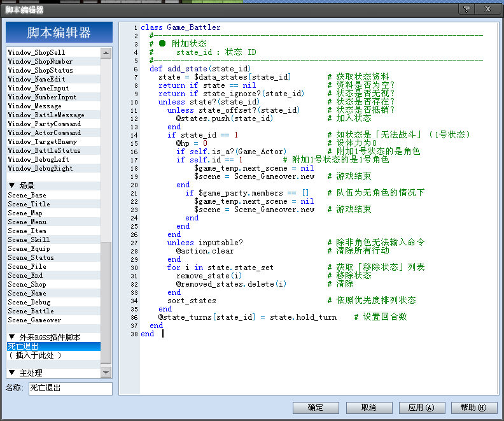Click line 'for i in state.state_set'
The width and height of the screenshot is (504, 421).
(220, 268)
